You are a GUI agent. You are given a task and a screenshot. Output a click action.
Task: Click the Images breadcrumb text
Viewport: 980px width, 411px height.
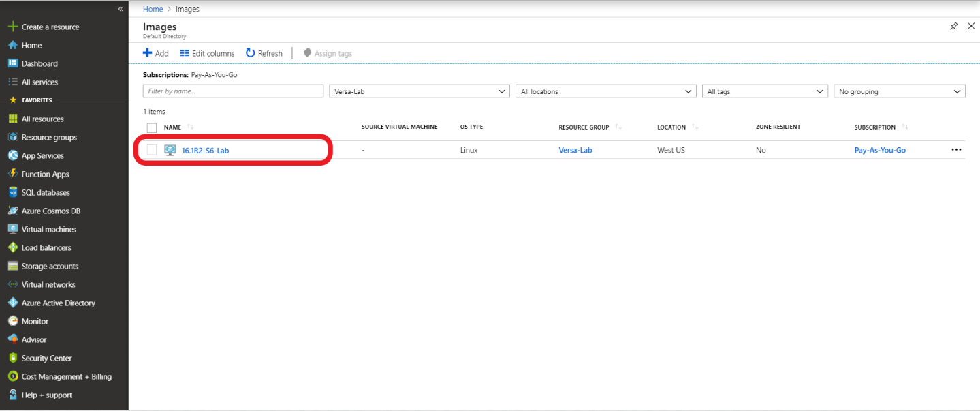[x=187, y=9]
